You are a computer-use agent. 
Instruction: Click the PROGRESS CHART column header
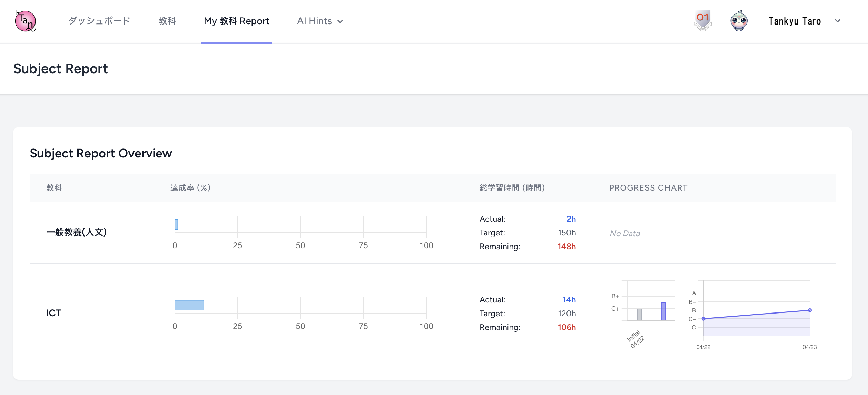click(648, 188)
